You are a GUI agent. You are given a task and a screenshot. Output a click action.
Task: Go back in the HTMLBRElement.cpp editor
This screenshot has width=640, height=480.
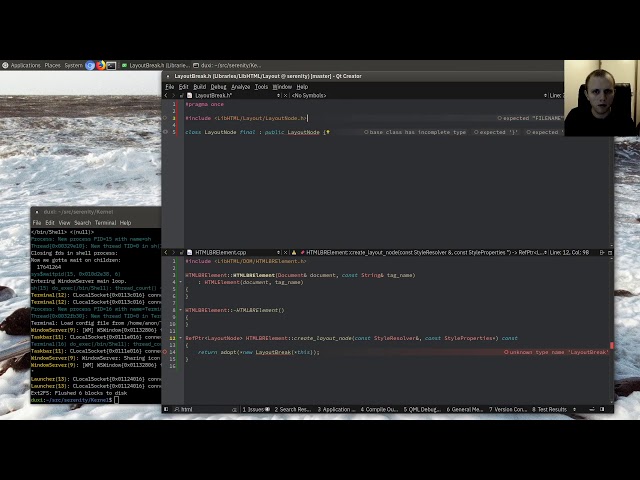pyautogui.click(x=166, y=253)
